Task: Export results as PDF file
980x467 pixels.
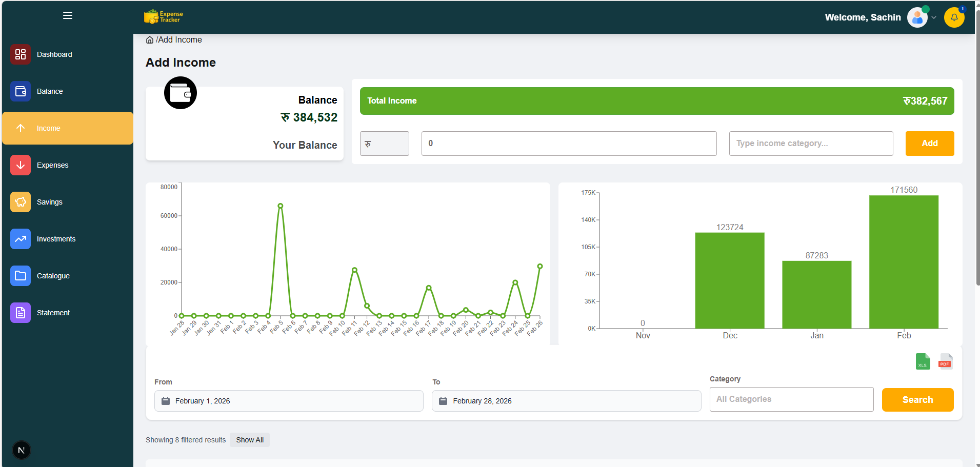Action: tap(945, 361)
